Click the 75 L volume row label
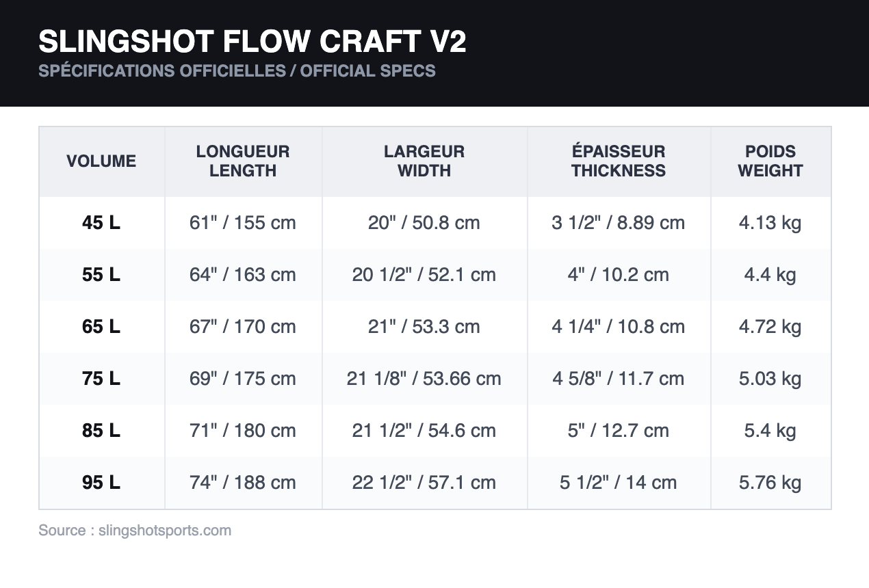 click(x=101, y=379)
